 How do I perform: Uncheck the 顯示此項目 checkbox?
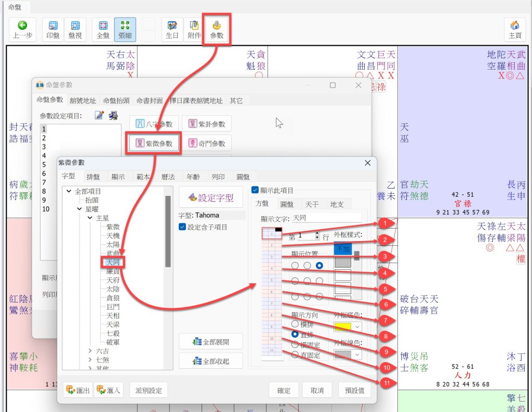[x=255, y=191]
